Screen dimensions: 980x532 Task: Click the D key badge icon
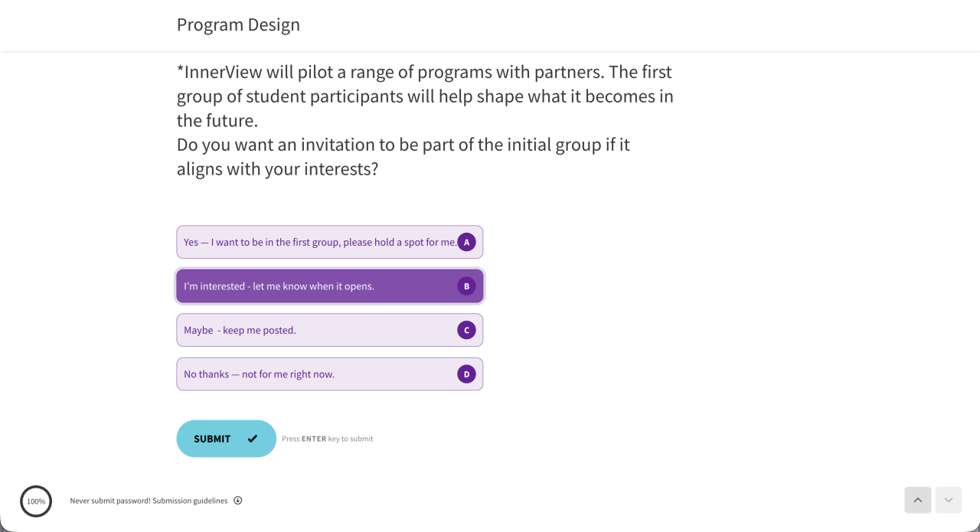click(x=466, y=374)
